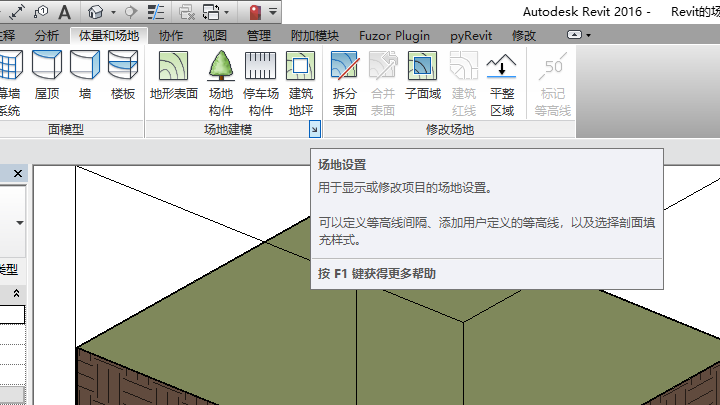Toggle the ribbon panel display button
This screenshot has width=720, height=405.
pyautogui.click(x=574, y=35)
